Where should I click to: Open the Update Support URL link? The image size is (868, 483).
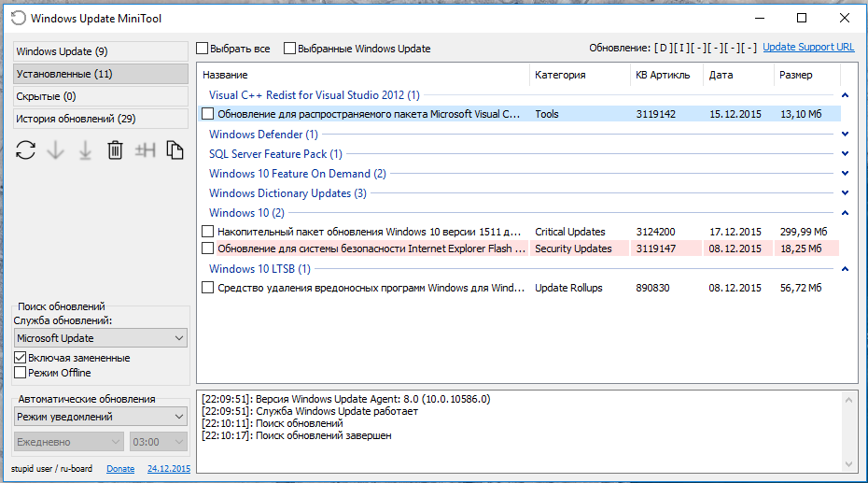coord(808,48)
